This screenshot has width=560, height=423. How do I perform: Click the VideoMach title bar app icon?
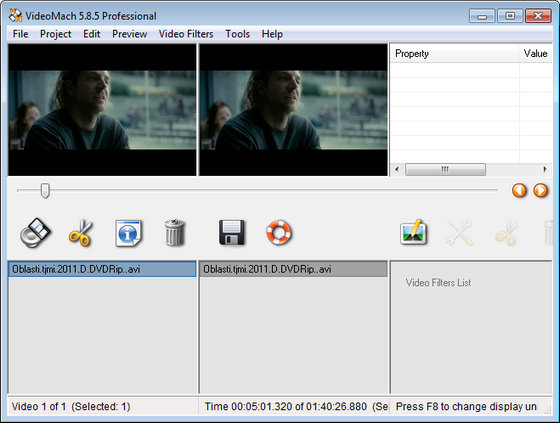[x=15, y=16]
